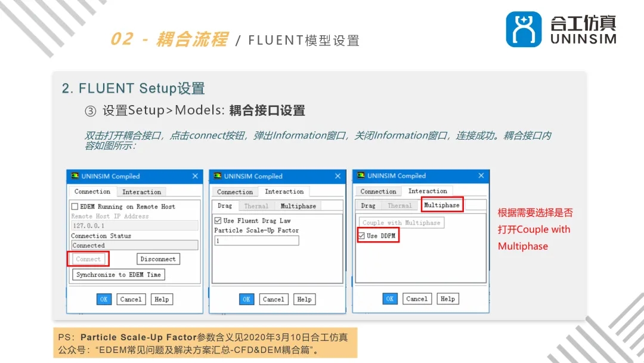This screenshot has height=363, width=644.
Task: Click the Disconnect button
Action: pos(157,259)
